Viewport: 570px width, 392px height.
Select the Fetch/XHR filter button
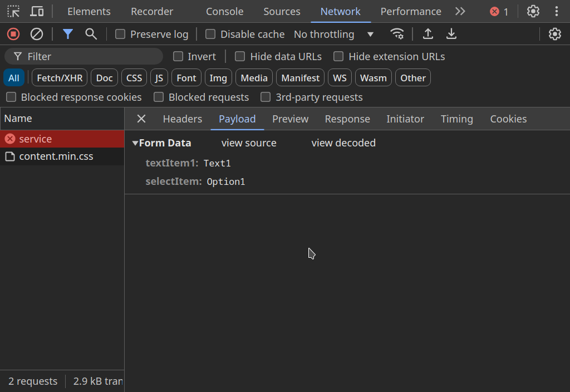coord(60,78)
